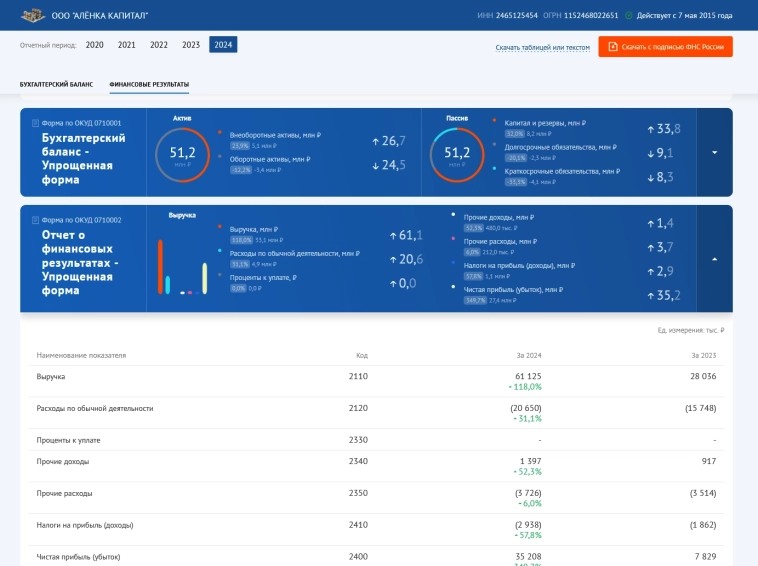The height and width of the screenshot is (566, 758).
Task: Select reporting year 2020
Action: pyautogui.click(x=95, y=45)
